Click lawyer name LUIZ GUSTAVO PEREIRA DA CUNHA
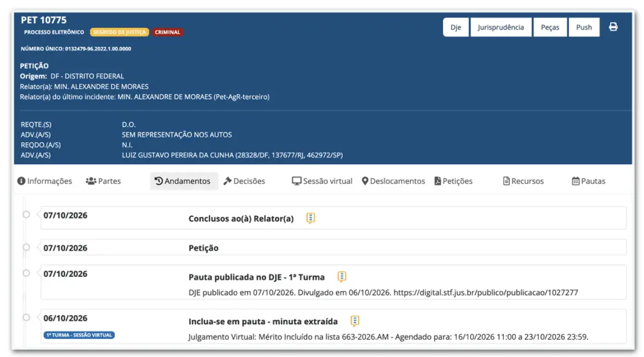644x357 pixels. tap(178, 155)
